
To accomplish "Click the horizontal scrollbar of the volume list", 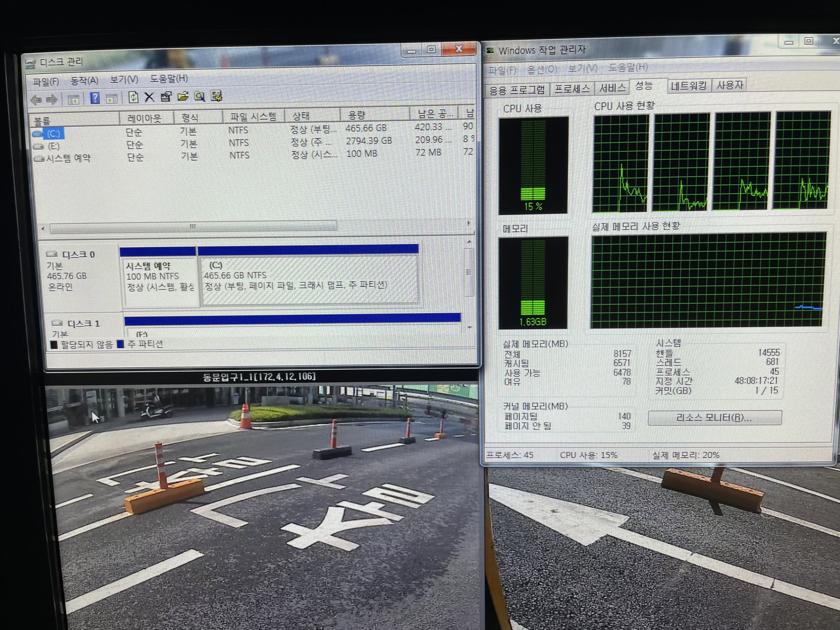I will point(192,227).
